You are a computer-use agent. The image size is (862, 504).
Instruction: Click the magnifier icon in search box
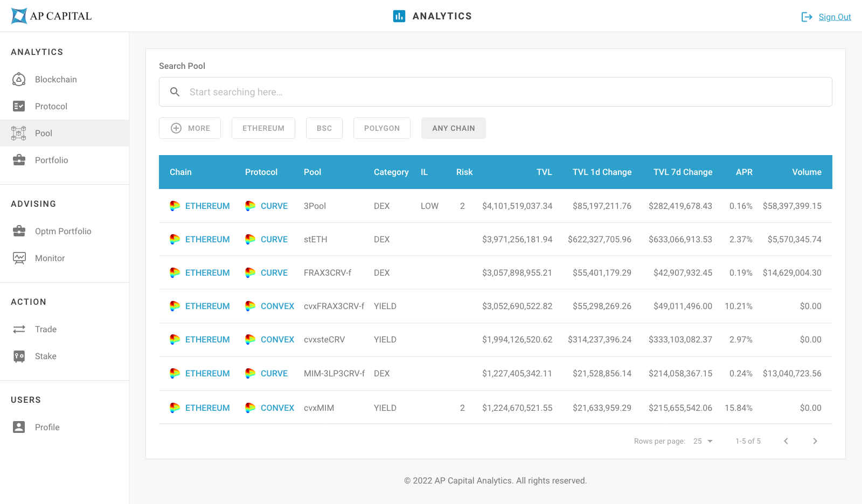pos(175,92)
